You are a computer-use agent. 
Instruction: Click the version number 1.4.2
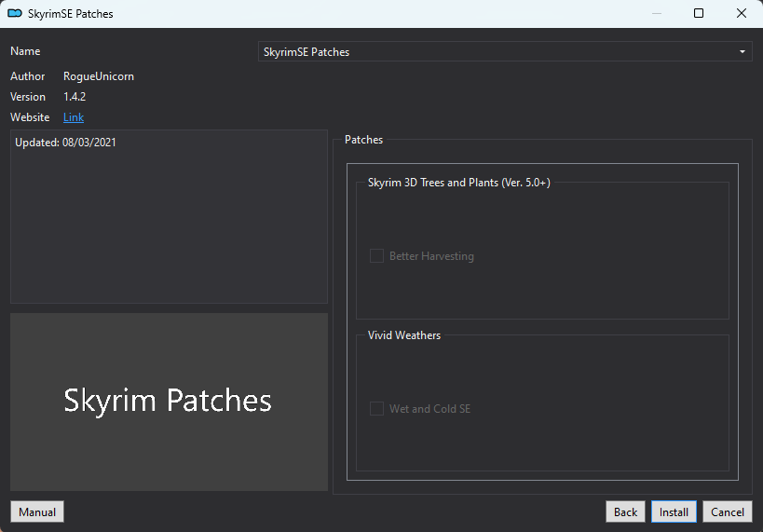75,97
